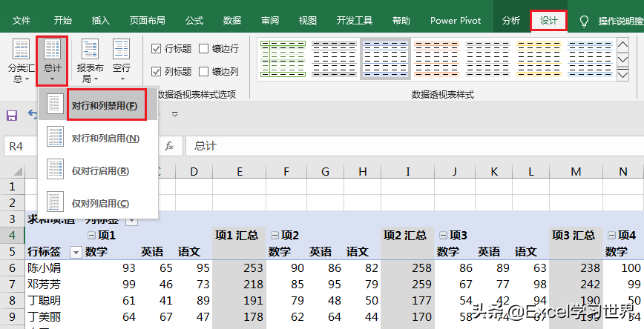
Task: Open the 列标签 filter dropdown
Action: (131, 221)
